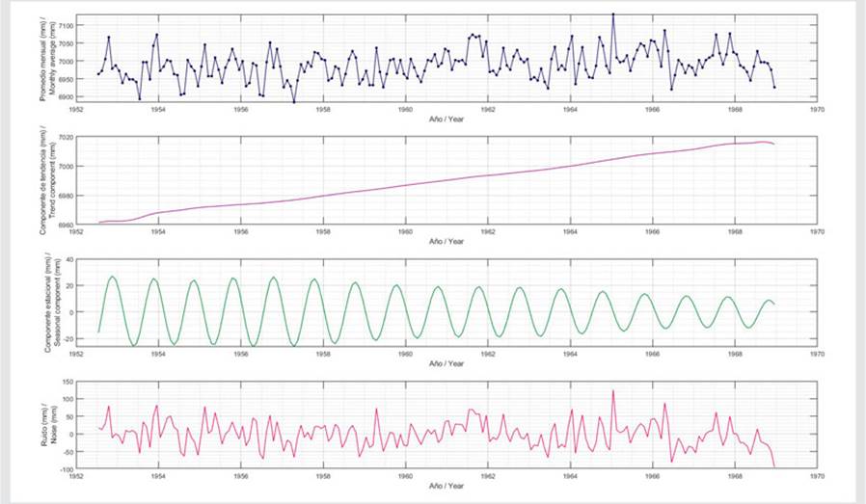Image resolution: width=866 pixels, height=504 pixels.
Task: Click the highest peak in the monthly average plot
Action: 612,14
